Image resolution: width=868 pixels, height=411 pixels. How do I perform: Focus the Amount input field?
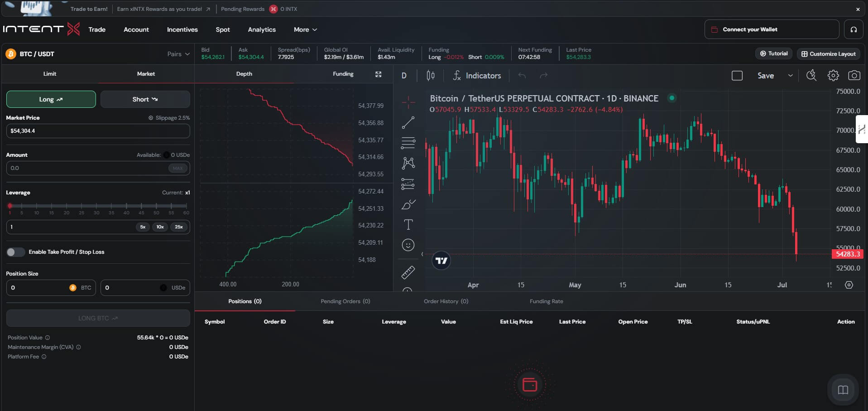(98, 168)
